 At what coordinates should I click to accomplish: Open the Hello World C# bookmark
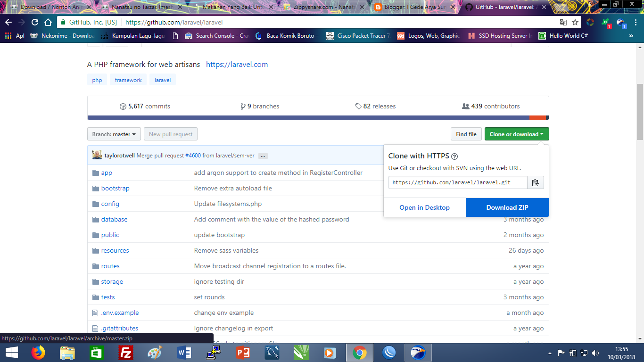[563, 36]
